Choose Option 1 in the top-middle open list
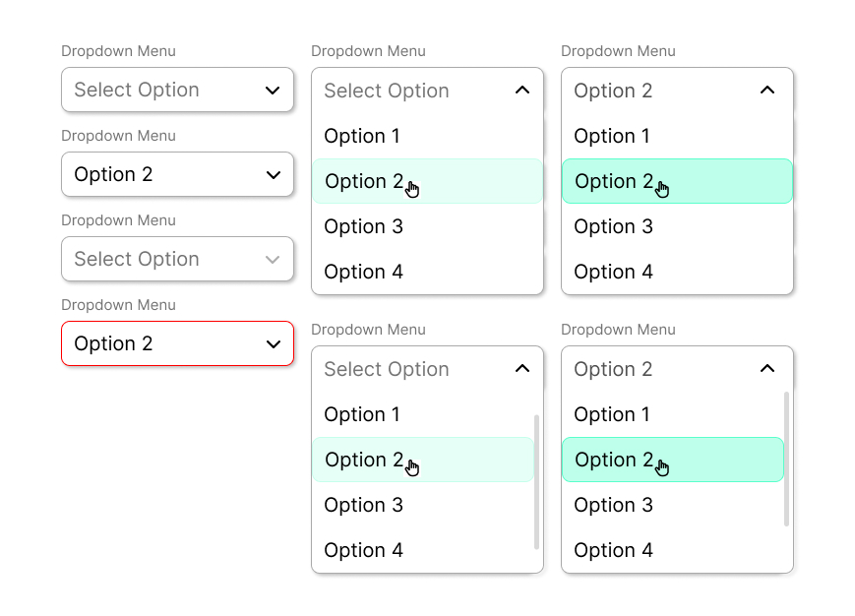The width and height of the screenshot is (855, 616). pyautogui.click(x=427, y=136)
